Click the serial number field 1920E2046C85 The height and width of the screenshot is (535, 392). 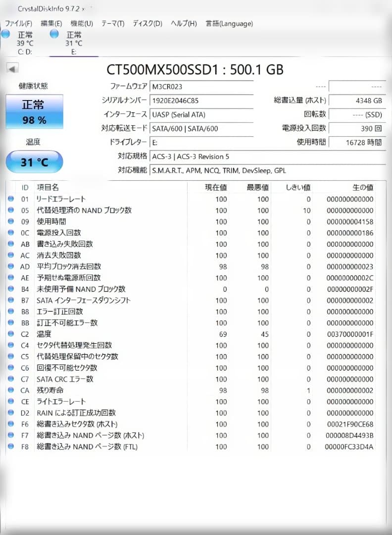(201, 101)
